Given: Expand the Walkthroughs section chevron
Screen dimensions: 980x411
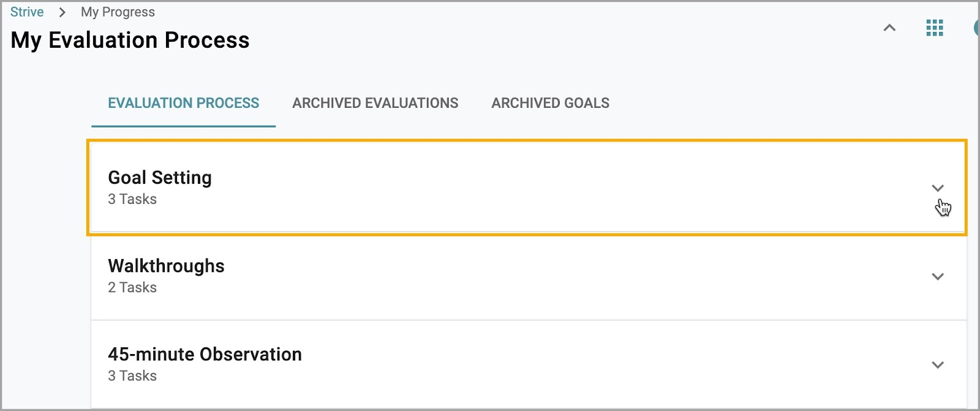Looking at the screenshot, I should (x=938, y=276).
